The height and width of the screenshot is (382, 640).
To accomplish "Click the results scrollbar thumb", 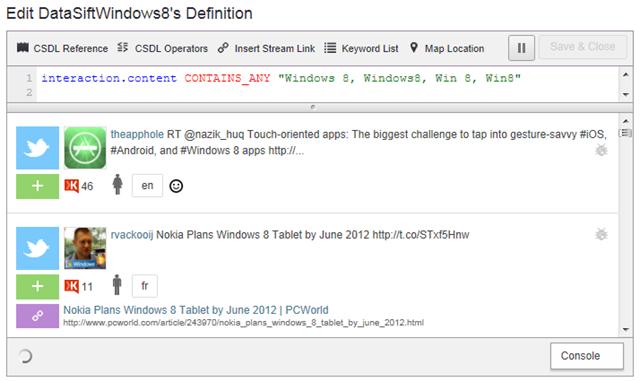I will tap(626, 133).
